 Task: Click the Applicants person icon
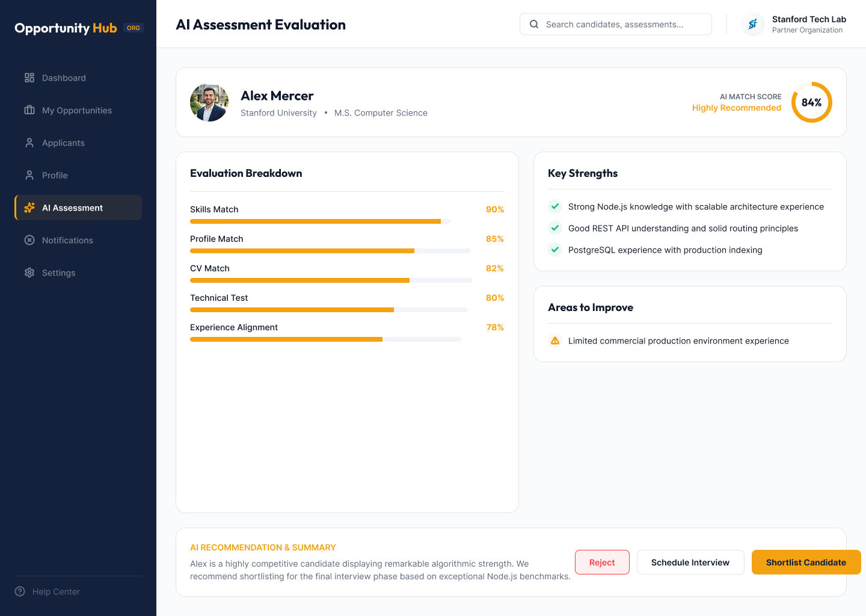tap(29, 143)
